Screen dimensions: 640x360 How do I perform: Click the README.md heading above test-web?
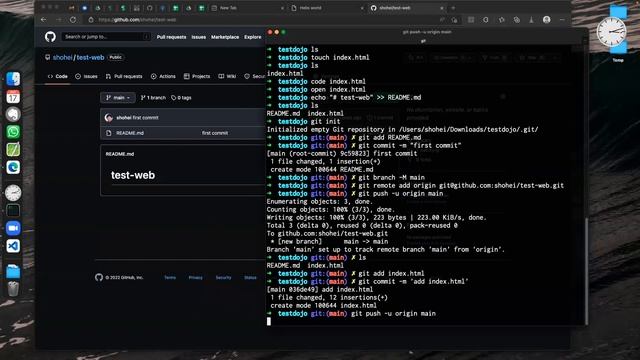pos(120,154)
